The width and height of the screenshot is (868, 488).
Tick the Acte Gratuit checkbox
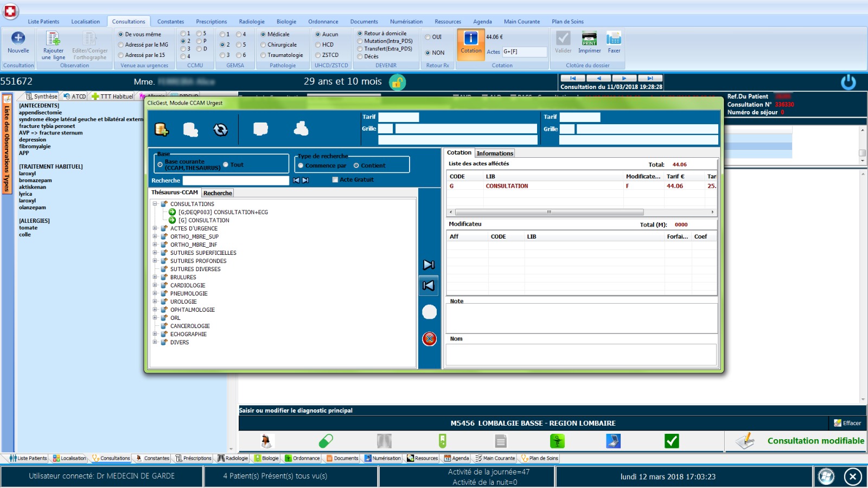[x=335, y=179]
